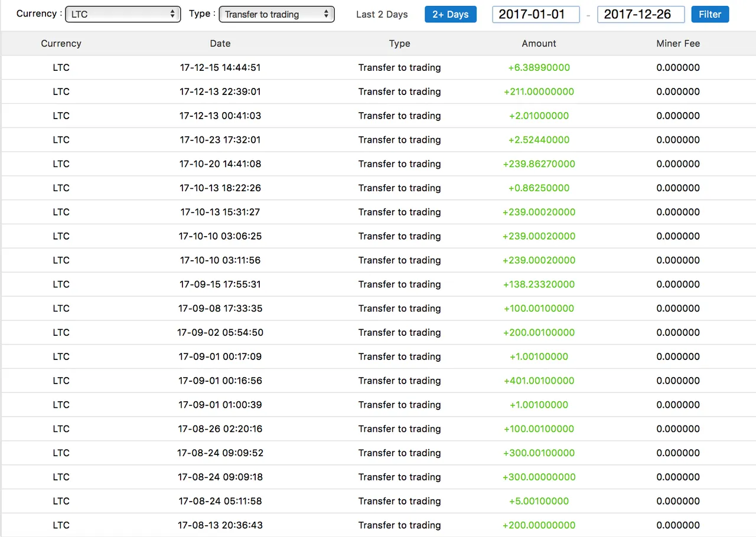The width and height of the screenshot is (756, 537).
Task: Click Transfer to trading in 17-09-08 17:33:35 row
Action: coord(399,309)
